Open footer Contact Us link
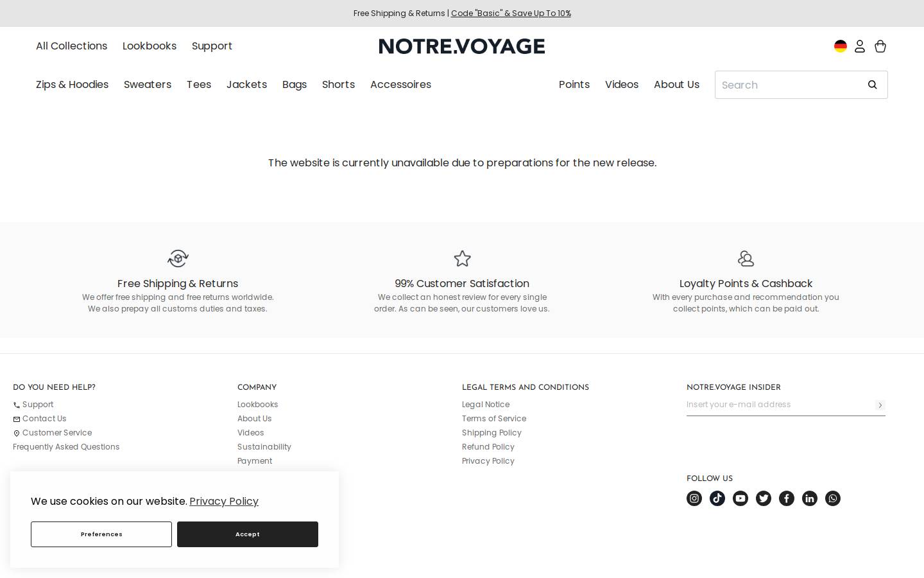The width and height of the screenshot is (924, 578). point(40,419)
